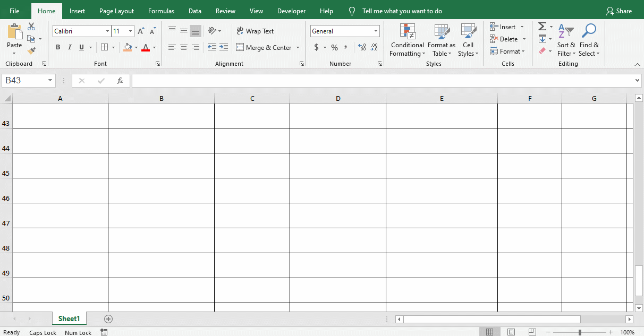Apply Percent Style format

point(334,47)
